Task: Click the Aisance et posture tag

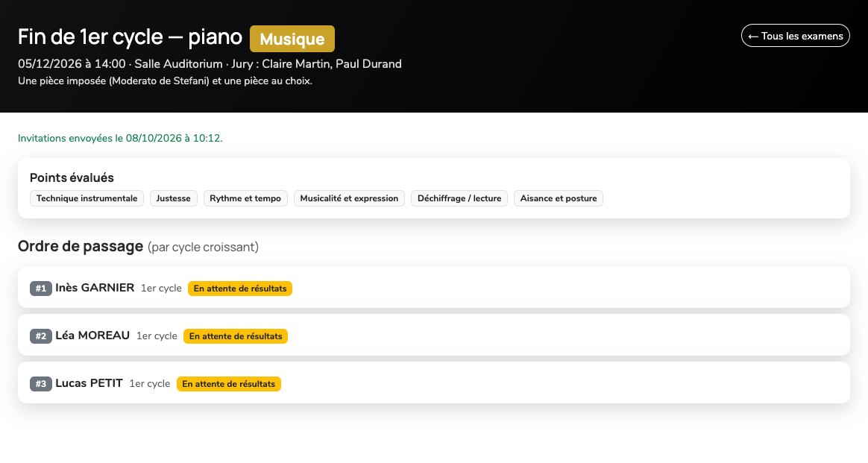Action: coord(559,198)
